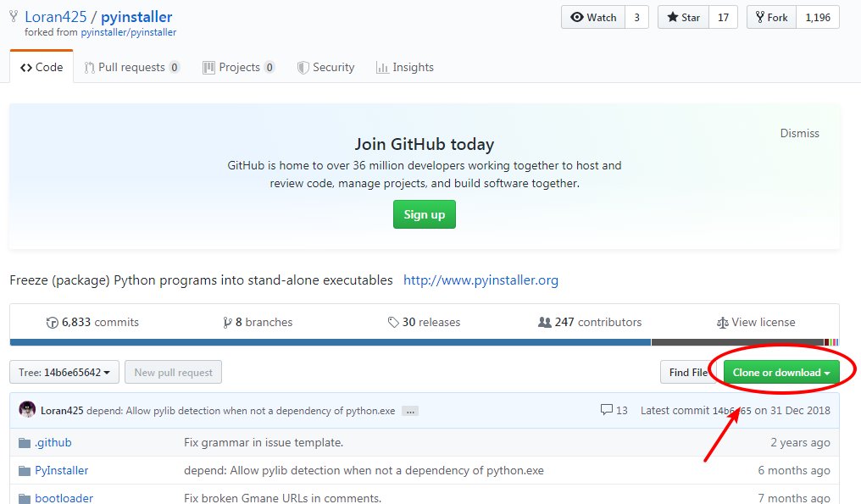
Task: Open the Loran425 commit author name link
Action: click(62, 411)
